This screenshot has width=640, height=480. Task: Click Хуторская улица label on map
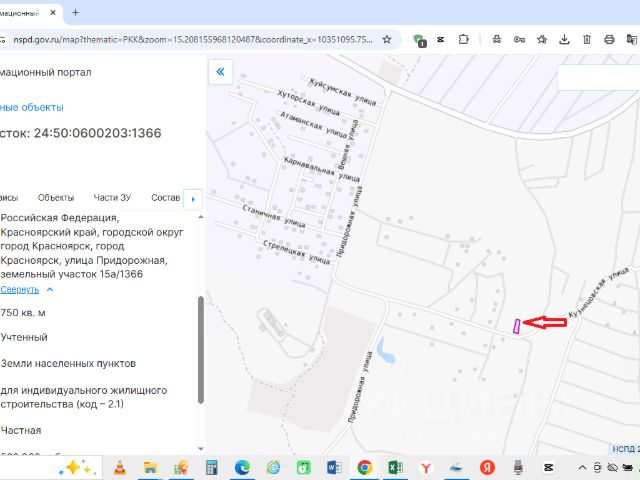309,102
